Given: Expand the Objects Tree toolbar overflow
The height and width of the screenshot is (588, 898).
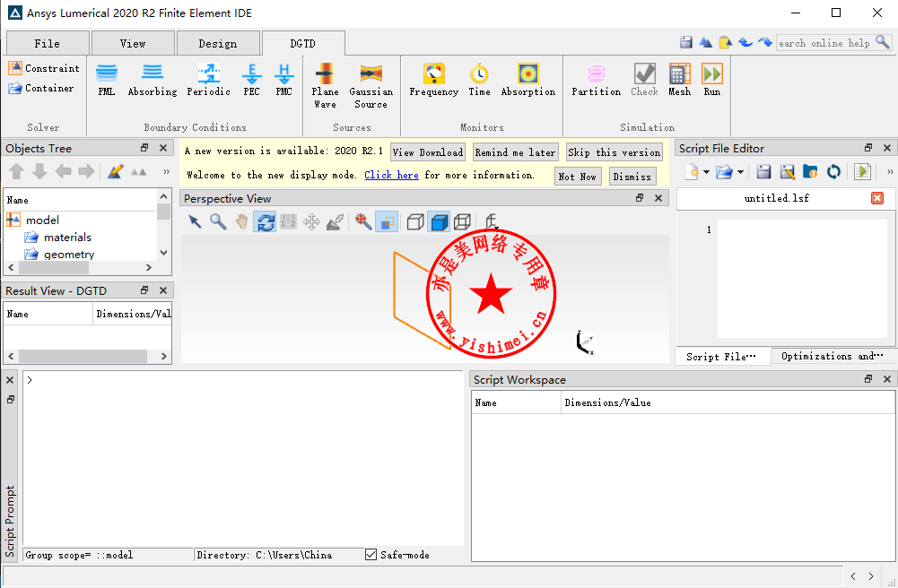Looking at the screenshot, I should pyautogui.click(x=166, y=171).
